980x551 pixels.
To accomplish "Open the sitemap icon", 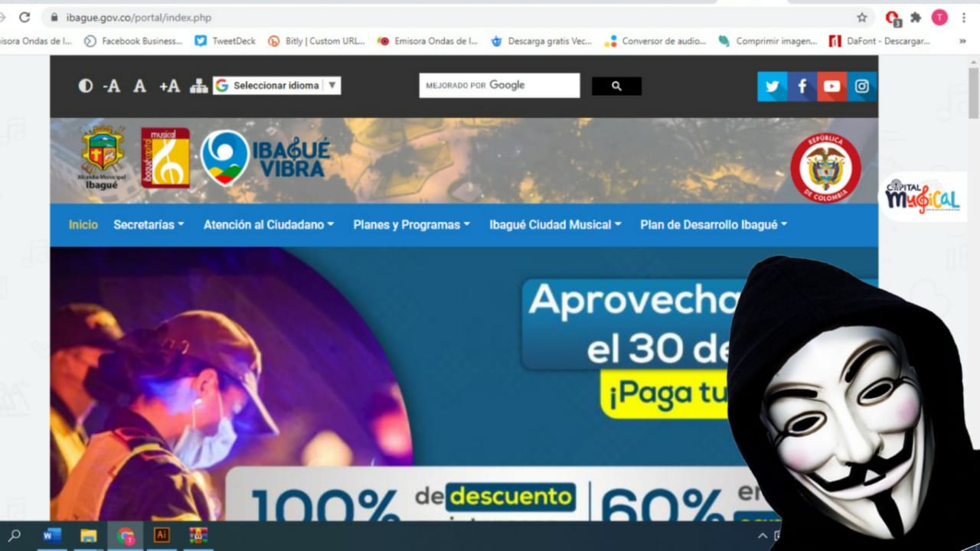I will [x=199, y=86].
